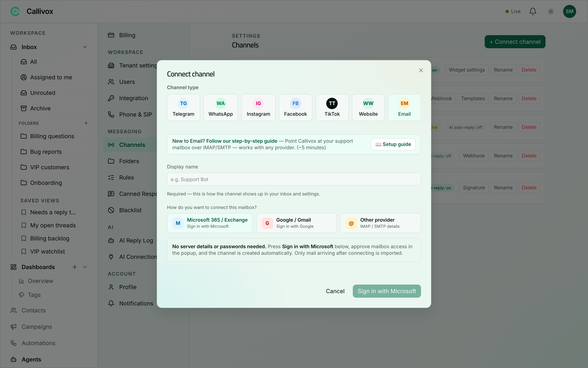
Task: Open the SM user avatar menu
Action: [x=569, y=11]
